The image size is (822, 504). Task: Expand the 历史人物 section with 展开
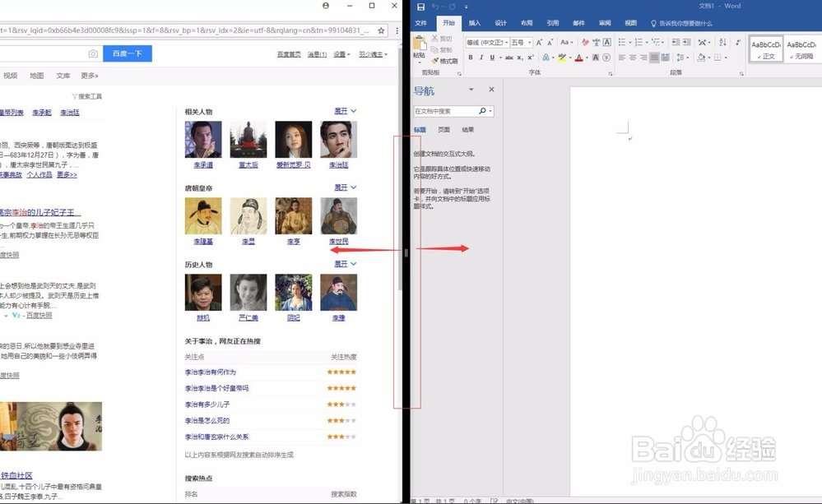pyautogui.click(x=345, y=264)
